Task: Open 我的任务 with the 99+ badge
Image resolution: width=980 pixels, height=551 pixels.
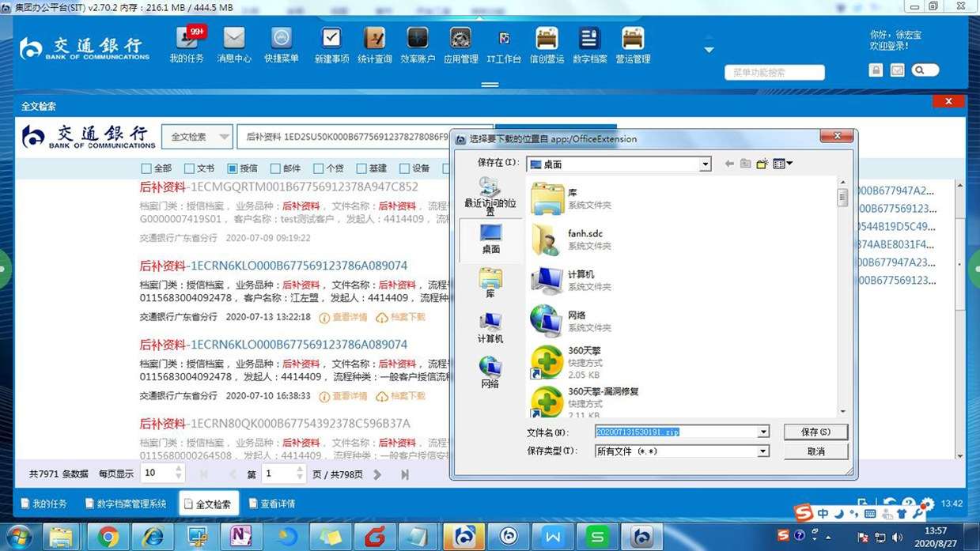Action: [x=187, y=43]
